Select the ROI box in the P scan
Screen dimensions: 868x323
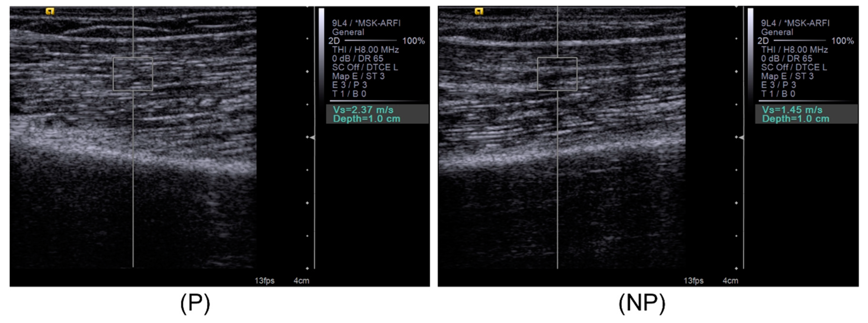(x=133, y=74)
